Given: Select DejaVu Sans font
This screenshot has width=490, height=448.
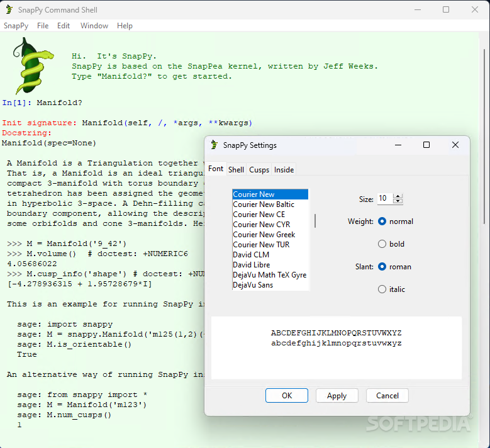Looking at the screenshot, I should [x=270, y=285].
